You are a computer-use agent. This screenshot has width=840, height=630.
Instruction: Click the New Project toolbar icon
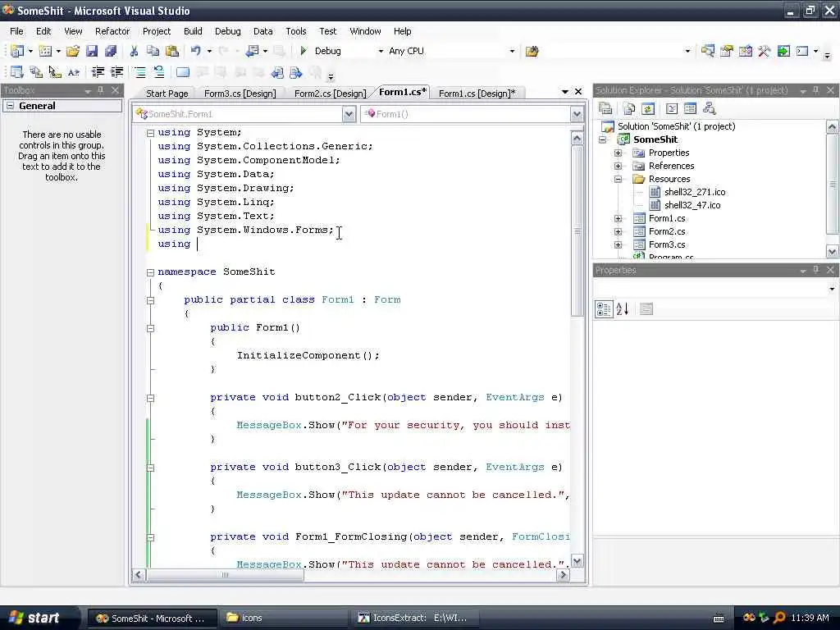click(x=17, y=51)
